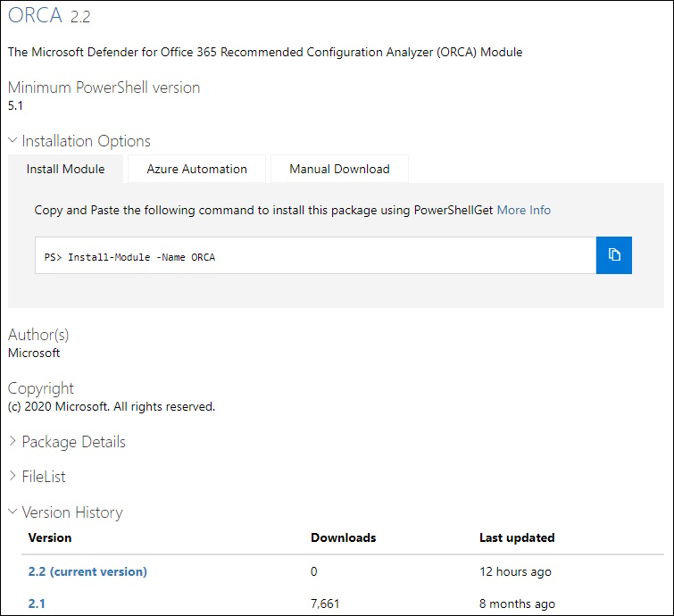
Task: Open the version 2.1 link
Action: click(x=37, y=604)
